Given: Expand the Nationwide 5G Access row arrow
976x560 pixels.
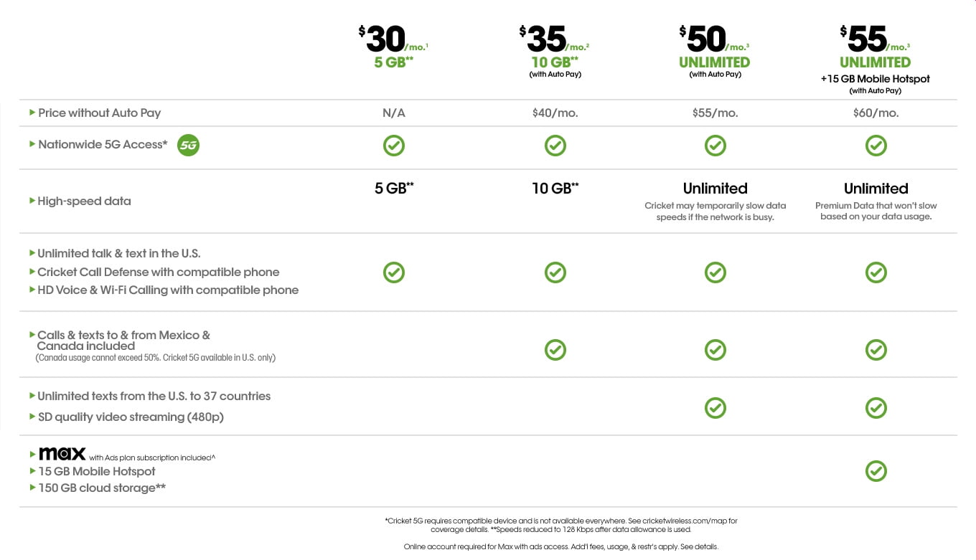Looking at the screenshot, I should (x=32, y=144).
